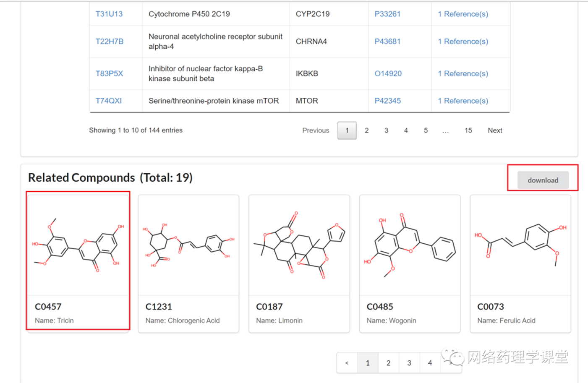Click the previous arrow in compounds pagination
The height and width of the screenshot is (383, 588).
(x=347, y=363)
